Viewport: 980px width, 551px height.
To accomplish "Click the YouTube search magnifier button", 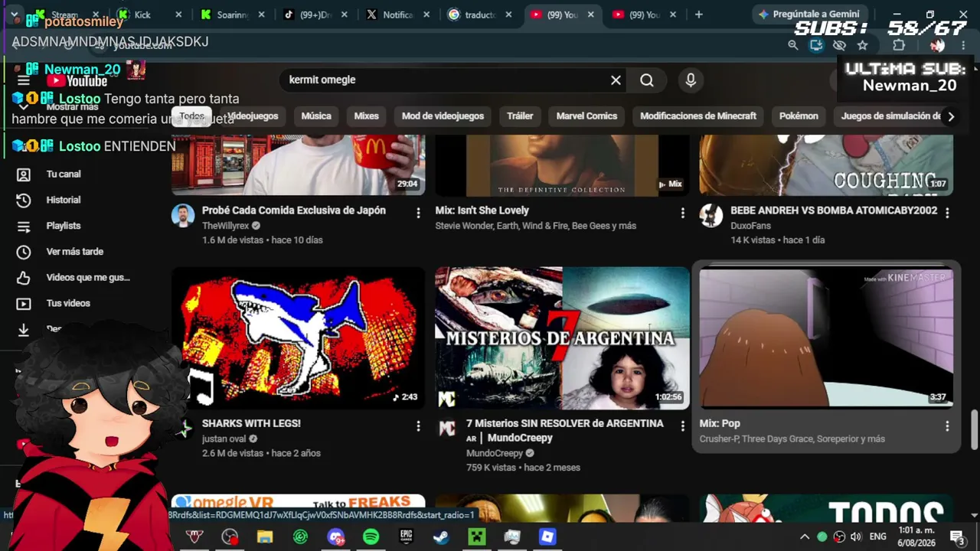I will coord(647,80).
